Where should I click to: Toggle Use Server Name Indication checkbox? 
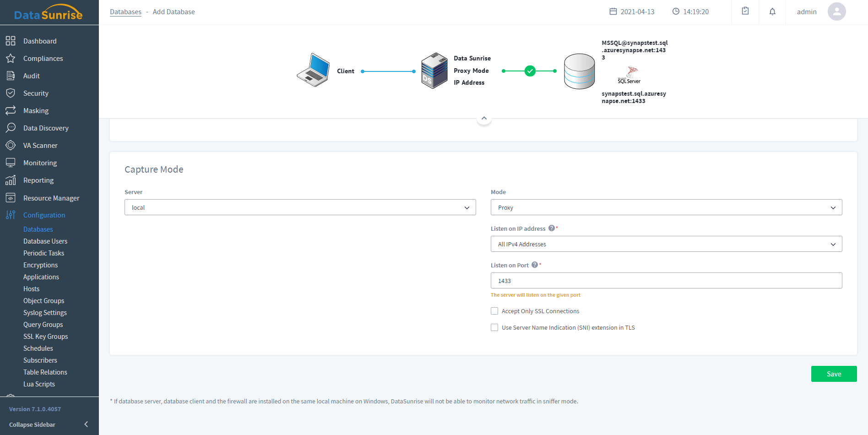coord(494,327)
